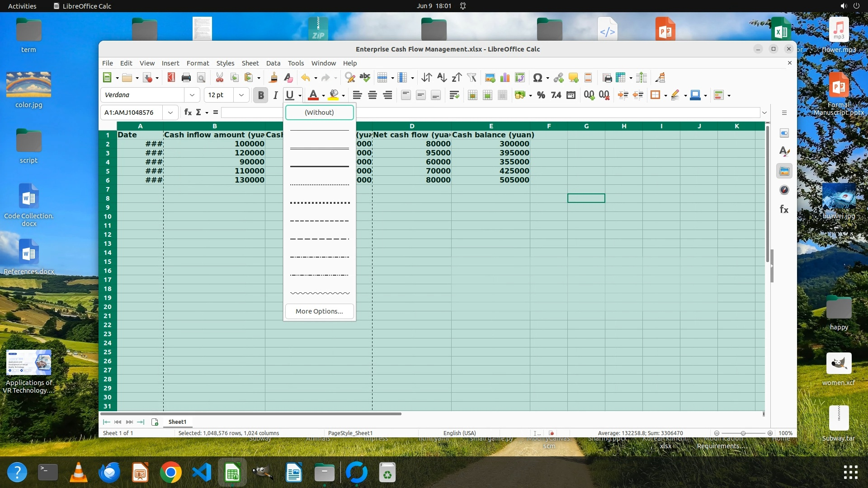Image resolution: width=868 pixels, height=488 pixels.
Task: Toggle Wrap Text button
Action: pos(454,95)
